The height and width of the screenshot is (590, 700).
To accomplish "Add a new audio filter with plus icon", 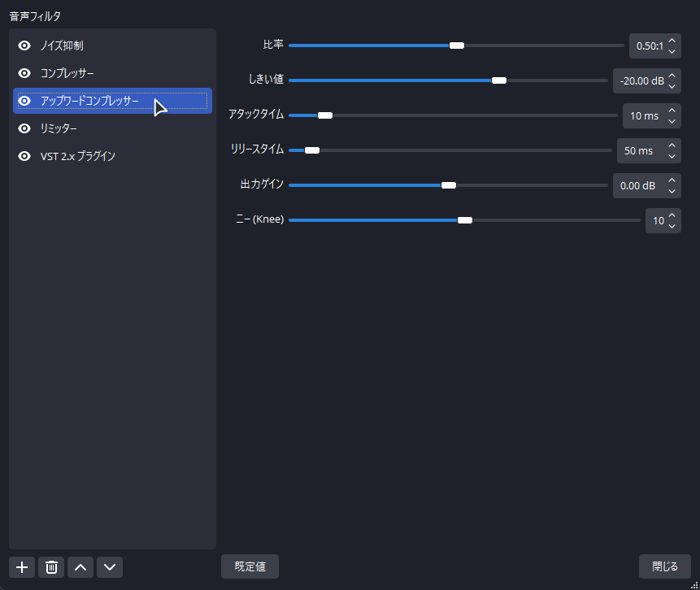I will (x=22, y=567).
